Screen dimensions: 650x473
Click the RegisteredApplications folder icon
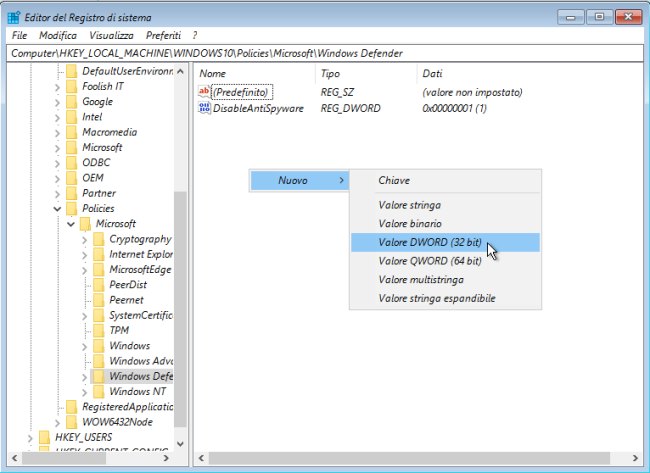pos(71,407)
